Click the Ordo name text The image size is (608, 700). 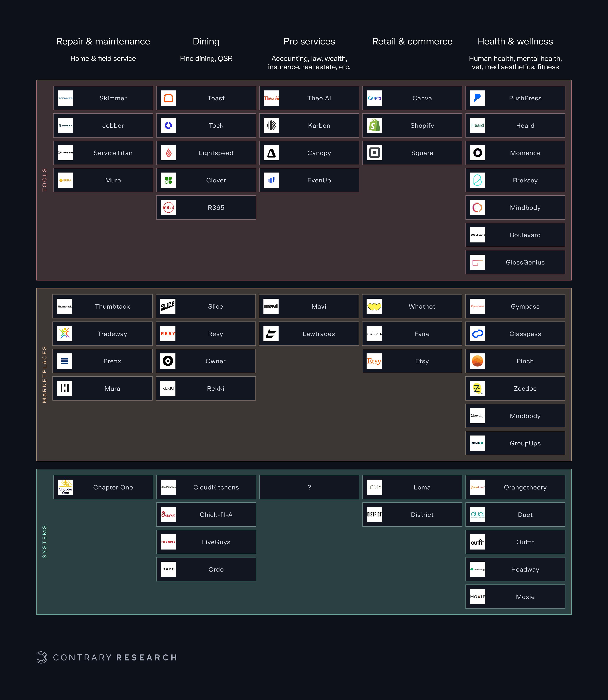pyautogui.click(x=216, y=569)
